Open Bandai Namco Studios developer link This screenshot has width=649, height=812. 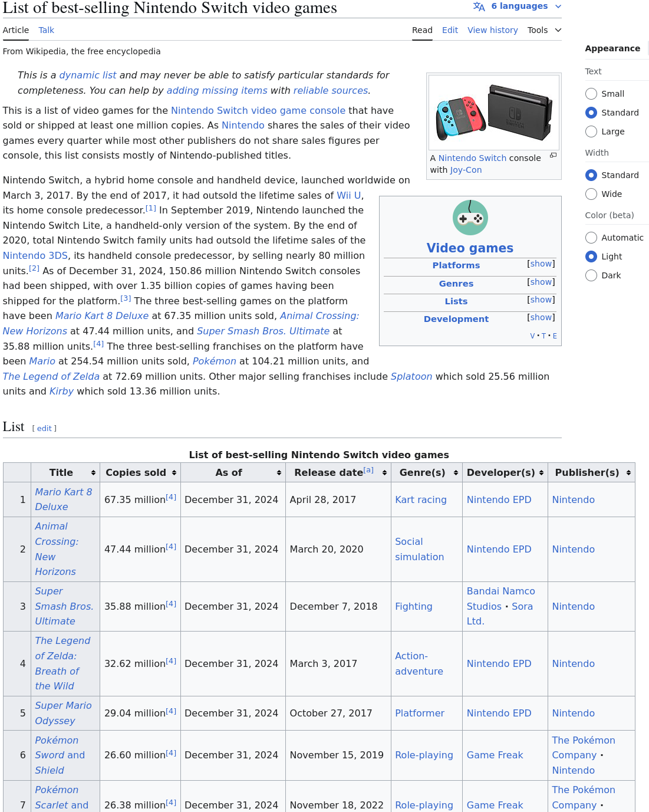(501, 599)
